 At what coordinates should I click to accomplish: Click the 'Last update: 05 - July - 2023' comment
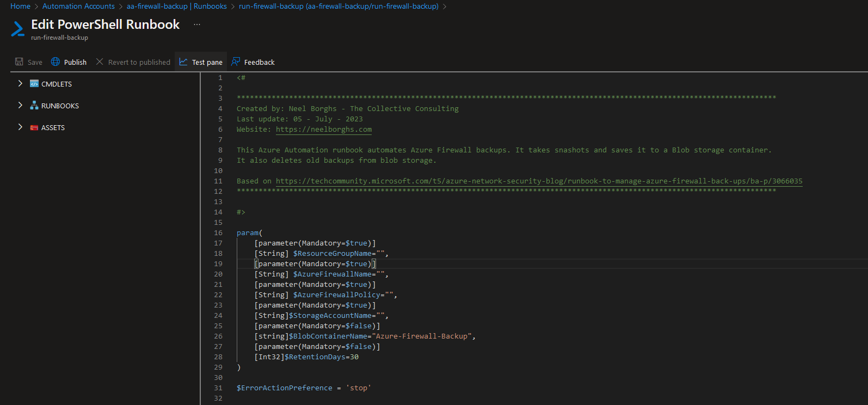click(x=300, y=119)
